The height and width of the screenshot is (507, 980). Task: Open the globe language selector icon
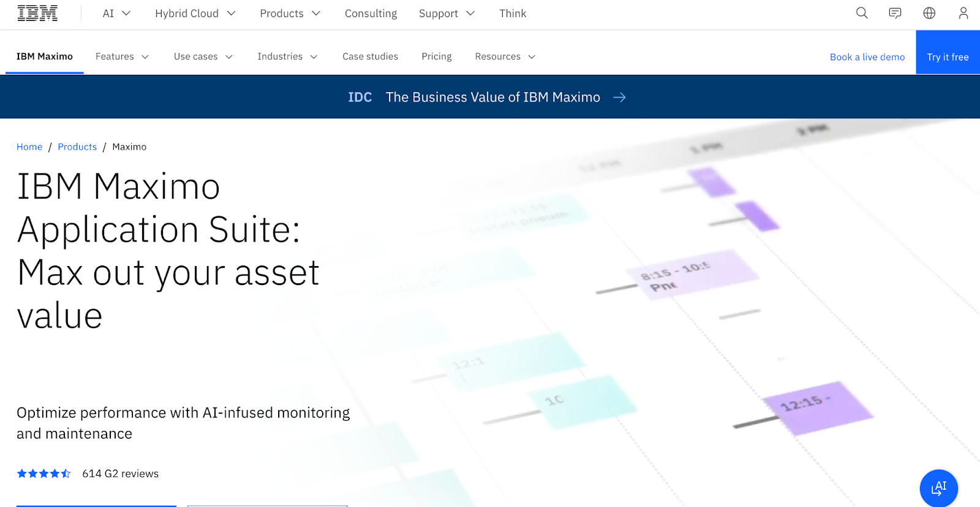pos(929,13)
